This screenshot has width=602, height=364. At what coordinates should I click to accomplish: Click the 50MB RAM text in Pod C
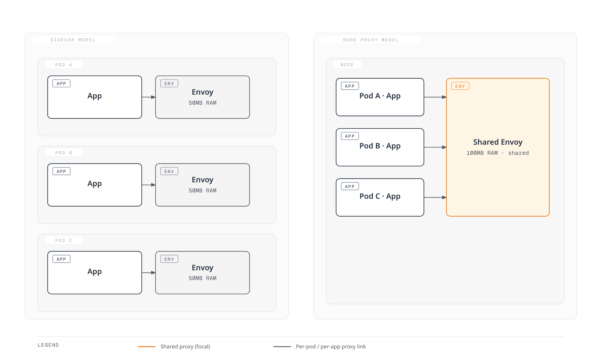coord(203,278)
